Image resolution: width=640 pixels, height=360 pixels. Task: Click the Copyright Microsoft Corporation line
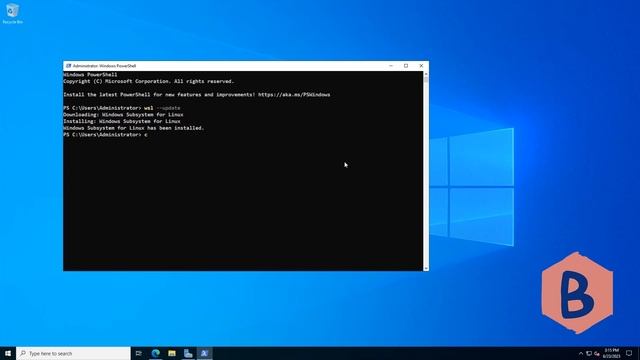pyautogui.click(x=149, y=82)
